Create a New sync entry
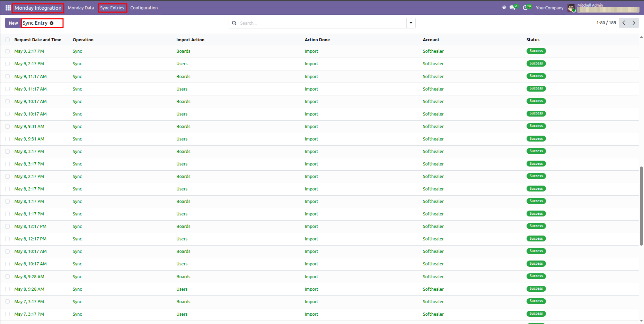Image resolution: width=644 pixels, height=324 pixels. click(13, 23)
